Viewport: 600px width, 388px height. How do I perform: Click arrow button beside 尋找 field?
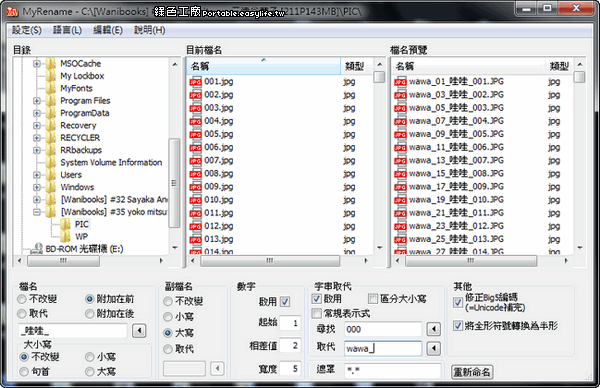tap(434, 329)
